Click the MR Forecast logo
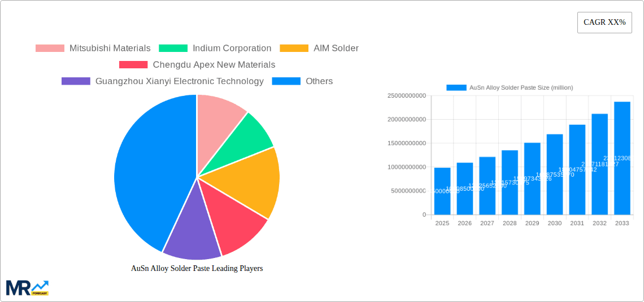Viewport: 644px width, 302px height. pyautogui.click(x=27, y=288)
